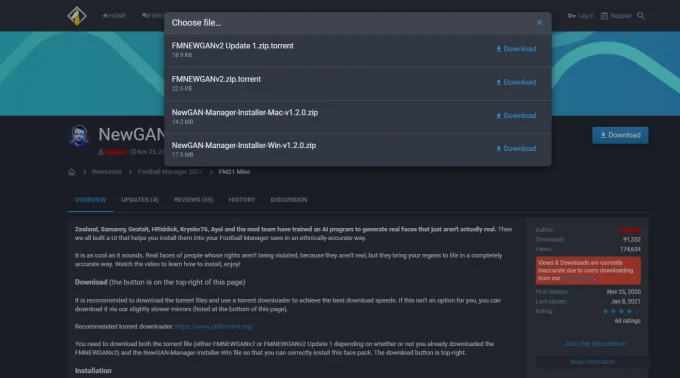Switch to Reviews (55) tab
680x378 pixels.
pos(193,200)
